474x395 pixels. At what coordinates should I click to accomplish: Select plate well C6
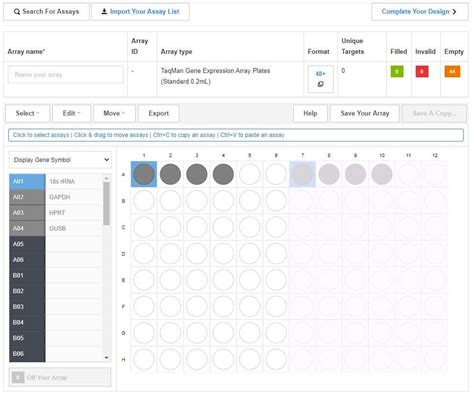276,227
